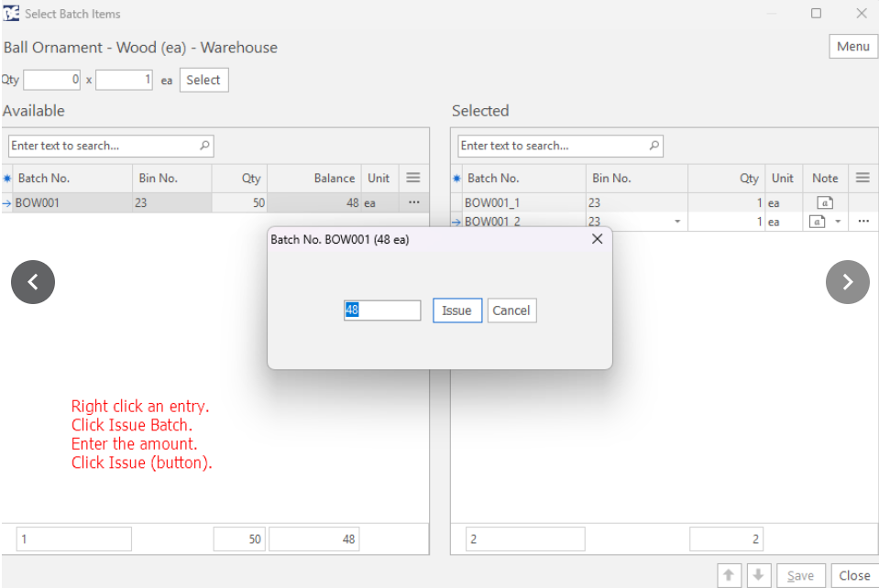This screenshot has width=879, height=588.
Task: Click the Save button
Action: [800, 575]
